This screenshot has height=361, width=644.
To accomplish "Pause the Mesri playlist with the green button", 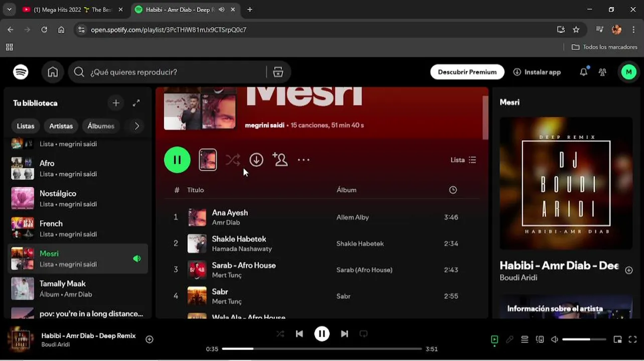I will (x=177, y=160).
